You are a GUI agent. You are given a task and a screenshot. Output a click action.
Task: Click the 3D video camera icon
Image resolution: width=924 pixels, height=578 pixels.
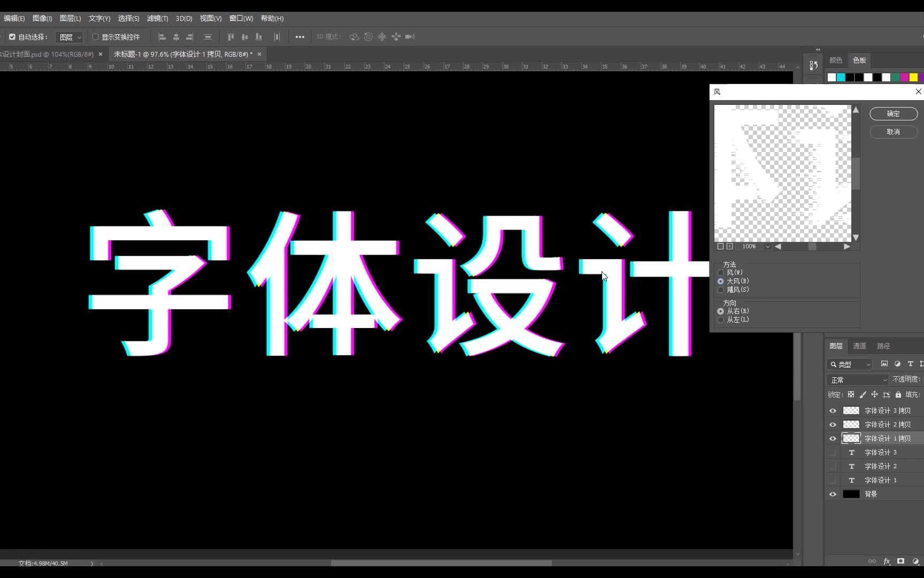click(410, 37)
